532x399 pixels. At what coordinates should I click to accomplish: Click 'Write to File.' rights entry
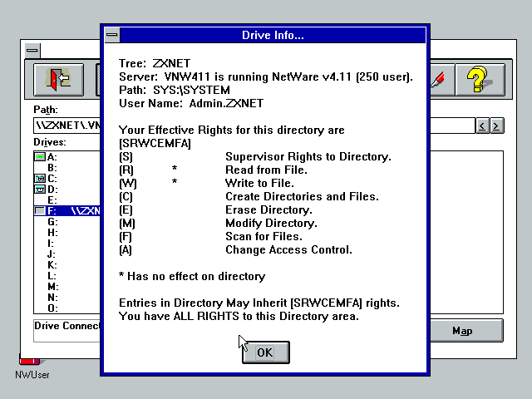(x=259, y=183)
